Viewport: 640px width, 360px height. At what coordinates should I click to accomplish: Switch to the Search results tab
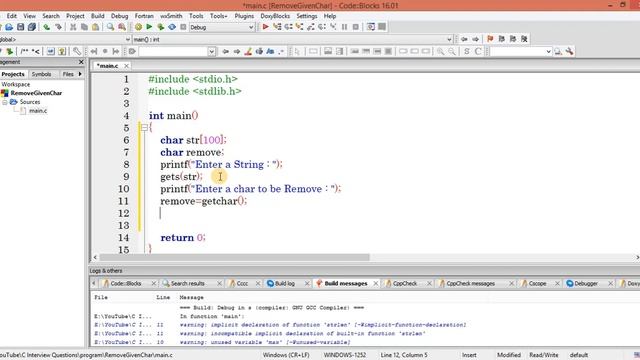[187, 283]
